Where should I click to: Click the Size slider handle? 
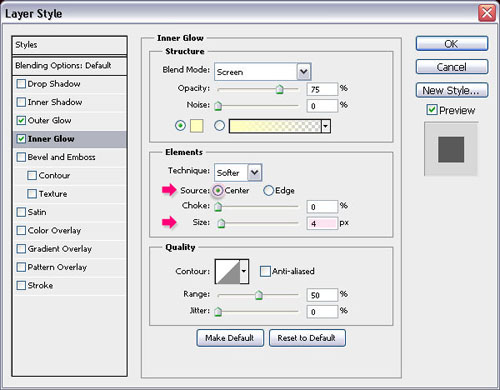click(x=221, y=223)
